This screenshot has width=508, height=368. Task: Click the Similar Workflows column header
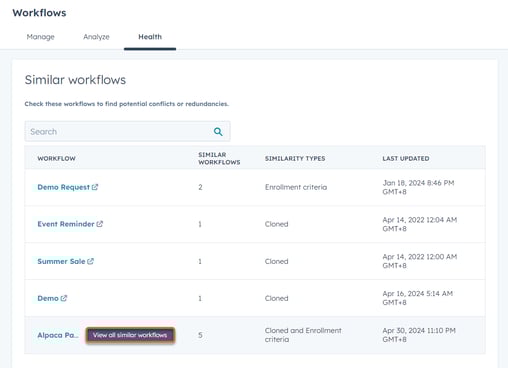click(219, 158)
